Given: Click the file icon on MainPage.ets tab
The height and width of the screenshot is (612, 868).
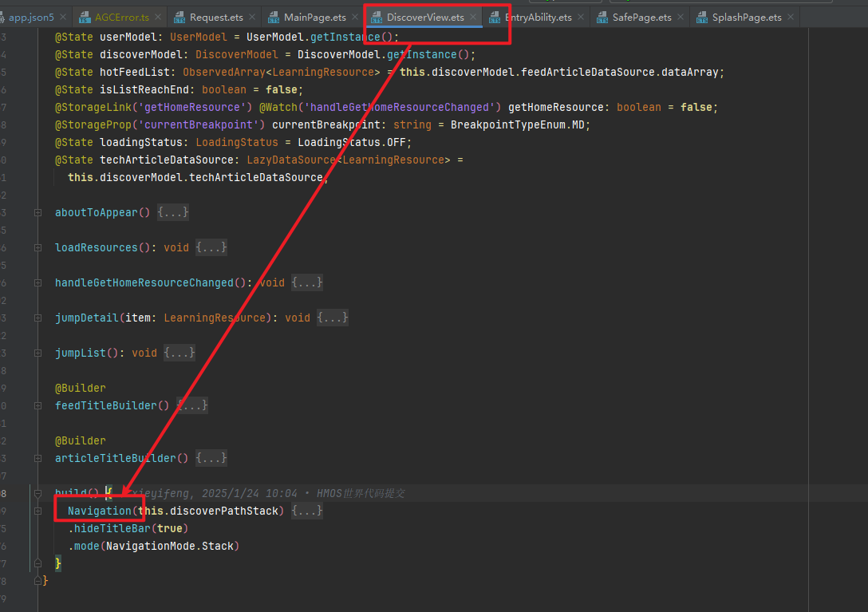Looking at the screenshot, I should coord(274,18).
